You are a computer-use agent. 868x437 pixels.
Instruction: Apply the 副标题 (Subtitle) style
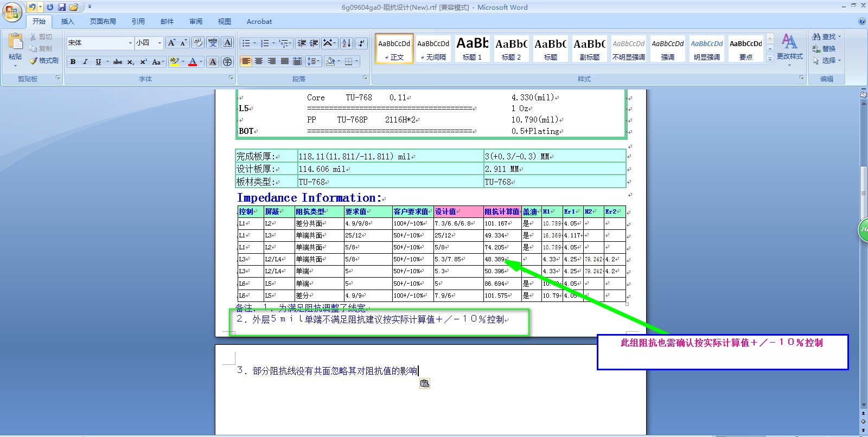pos(589,48)
